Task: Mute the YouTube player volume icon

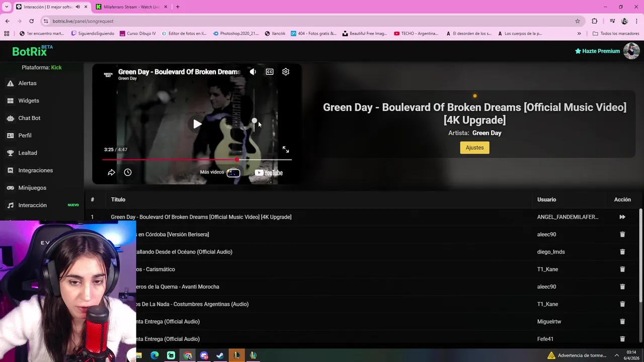Action: (x=253, y=72)
